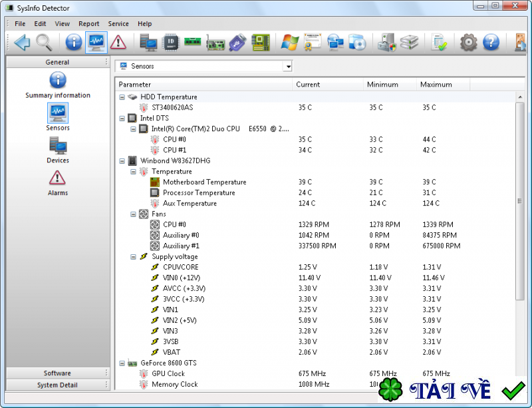532x408 pixels.
Task: Expand the System Detail sidebar section
Action: click(57, 385)
